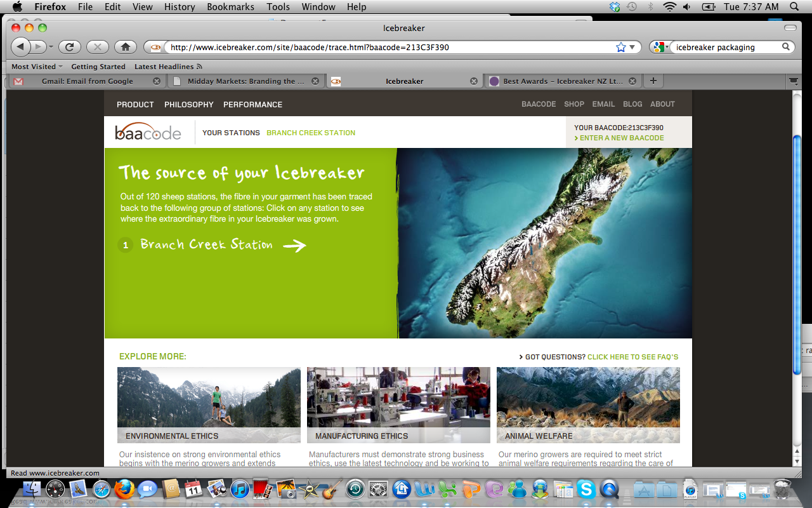
Task: Open Mail stamp icon in Dock
Action: [x=78, y=489]
